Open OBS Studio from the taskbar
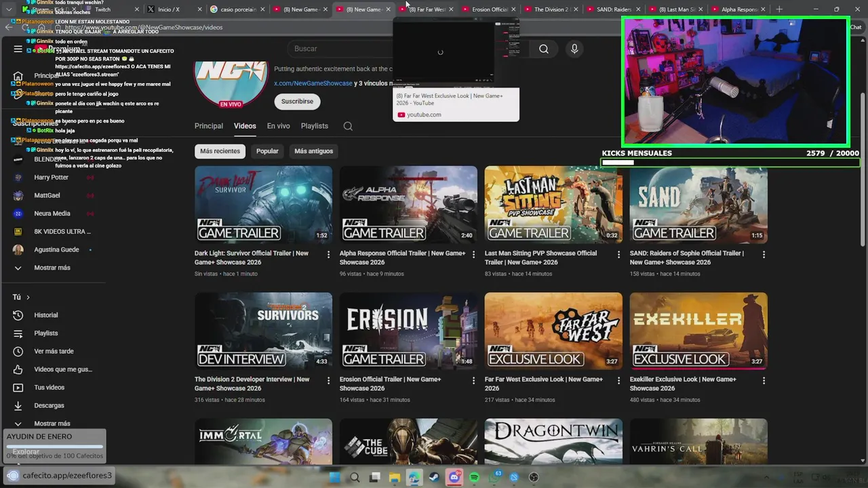This screenshot has height=488, width=868. (x=534, y=477)
